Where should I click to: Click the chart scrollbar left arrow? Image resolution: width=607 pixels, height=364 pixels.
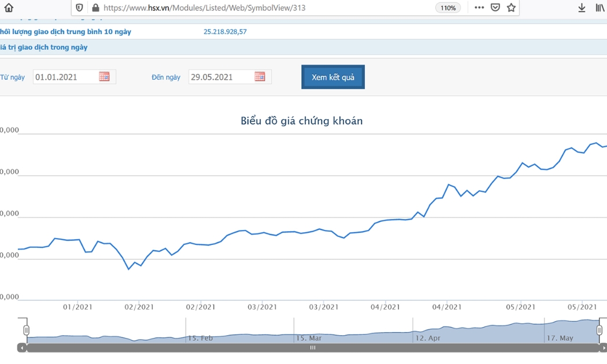coord(22,348)
